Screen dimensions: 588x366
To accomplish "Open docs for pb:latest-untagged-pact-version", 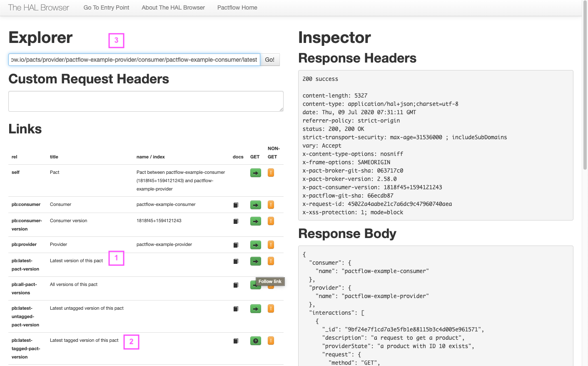I will [x=236, y=308].
